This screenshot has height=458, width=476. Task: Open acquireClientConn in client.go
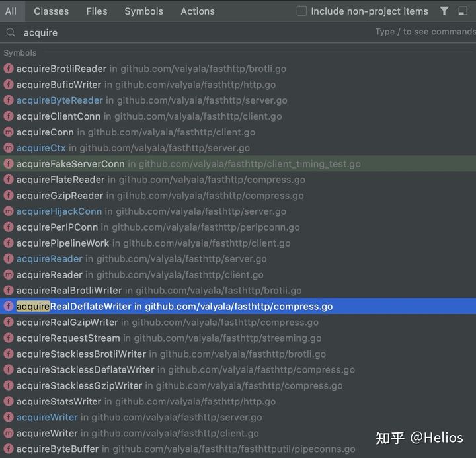[x=238, y=116]
